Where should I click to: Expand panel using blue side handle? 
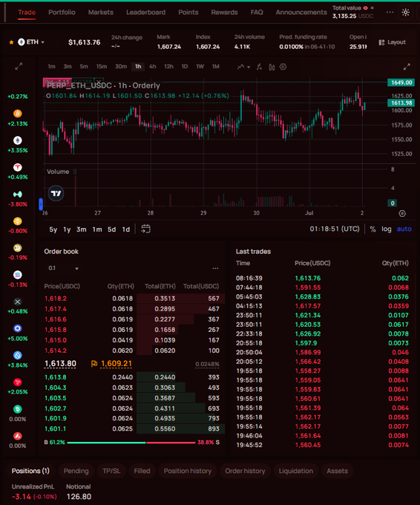click(x=41, y=204)
